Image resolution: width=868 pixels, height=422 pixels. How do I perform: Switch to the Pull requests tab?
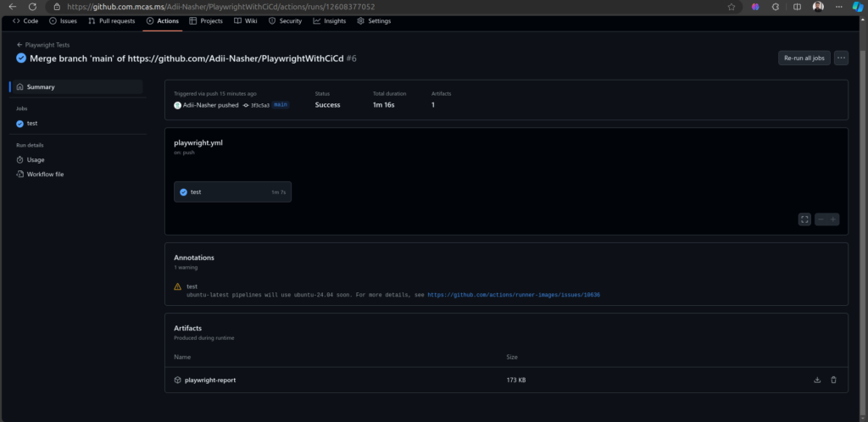[111, 20]
